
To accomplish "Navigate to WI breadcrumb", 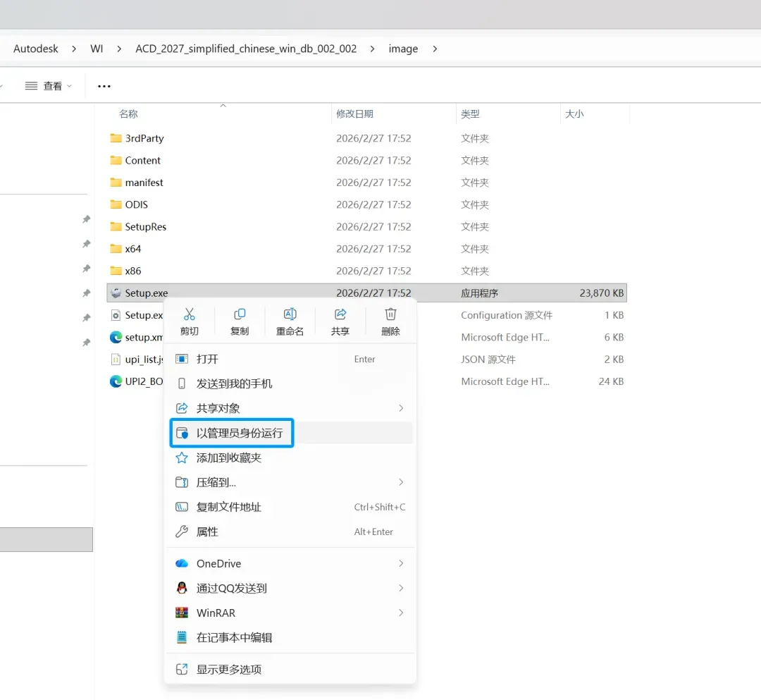I will coord(97,49).
